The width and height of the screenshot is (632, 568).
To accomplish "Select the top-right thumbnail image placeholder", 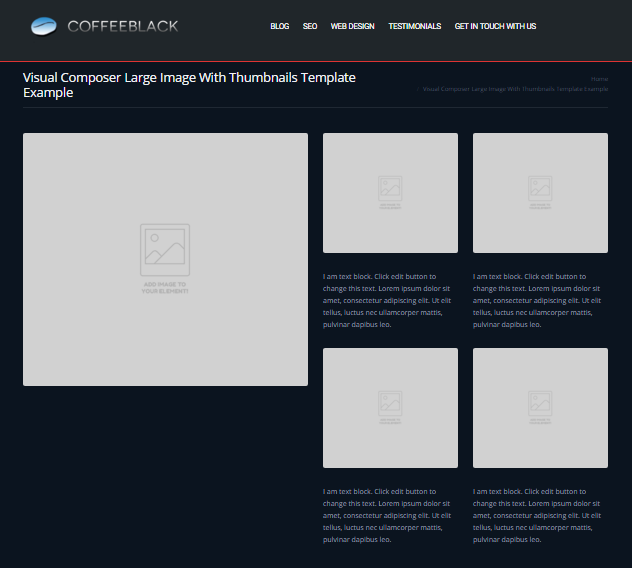I will (x=540, y=193).
